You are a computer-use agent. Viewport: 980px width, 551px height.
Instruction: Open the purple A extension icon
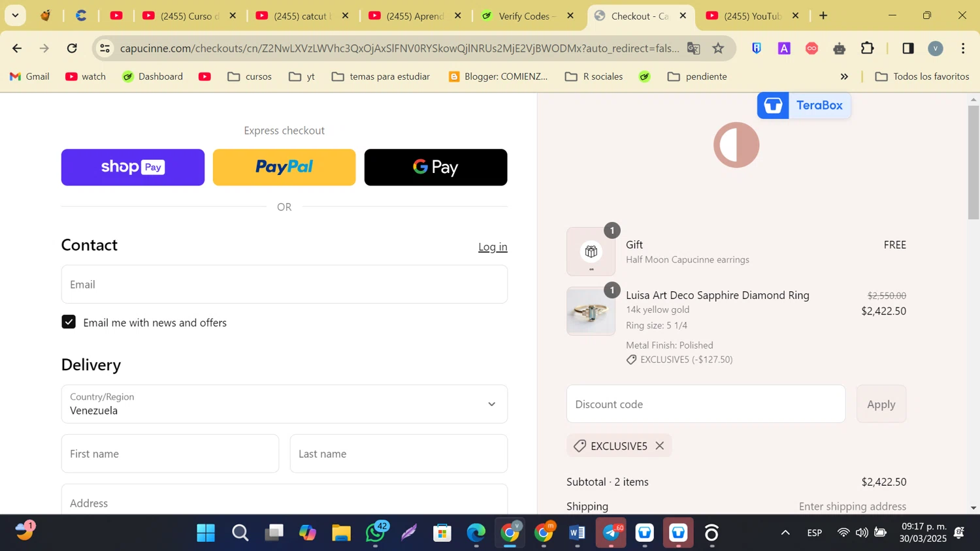tap(784, 48)
